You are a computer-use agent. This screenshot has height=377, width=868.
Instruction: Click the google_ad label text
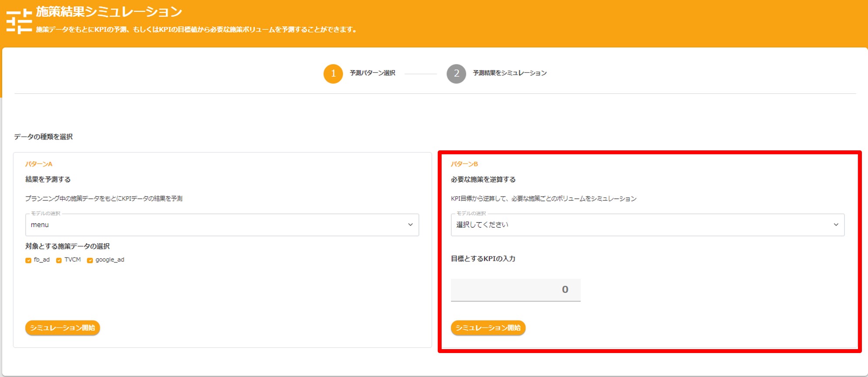[110, 259]
